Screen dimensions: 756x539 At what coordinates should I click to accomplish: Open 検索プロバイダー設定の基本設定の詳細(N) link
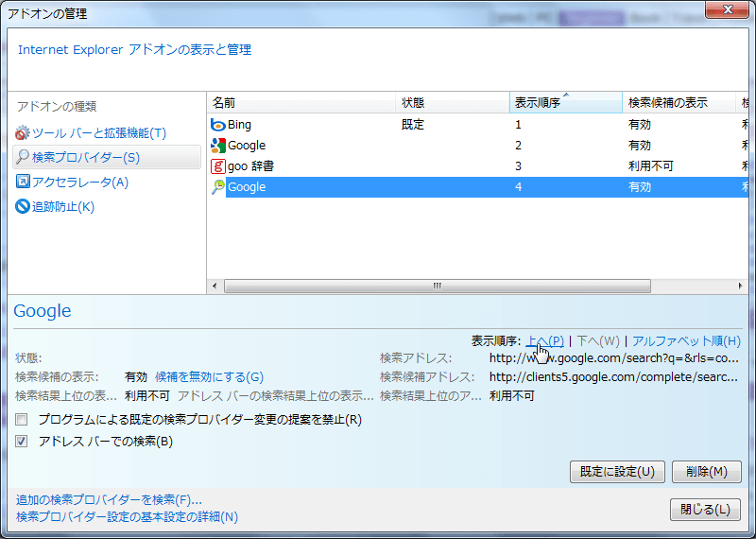(x=128, y=517)
